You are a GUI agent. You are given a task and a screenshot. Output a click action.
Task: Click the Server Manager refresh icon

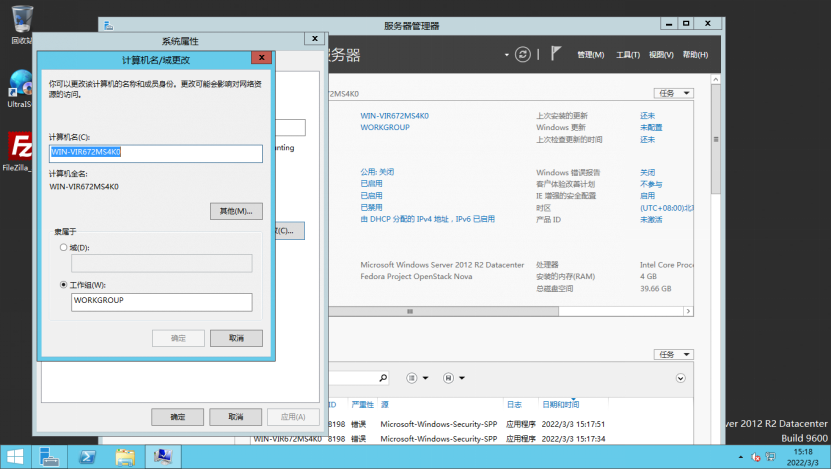click(x=523, y=55)
